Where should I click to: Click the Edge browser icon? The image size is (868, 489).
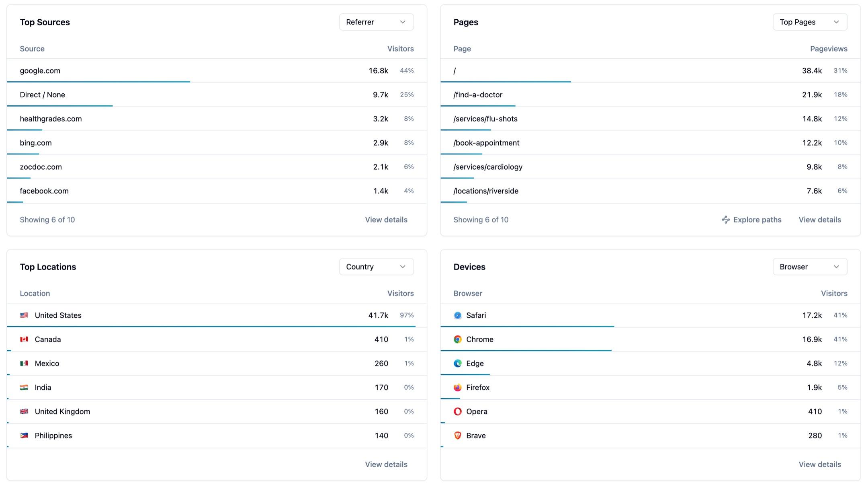coord(457,364)
